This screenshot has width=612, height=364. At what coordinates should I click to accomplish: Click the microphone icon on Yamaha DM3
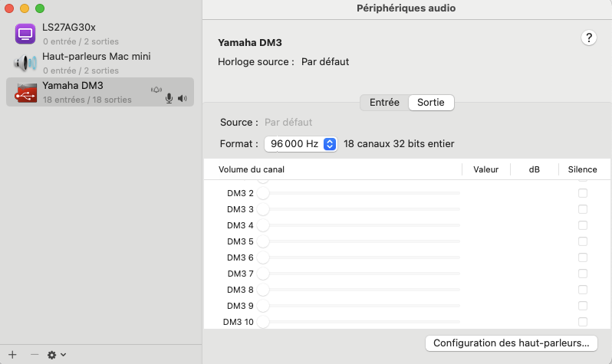[169, 99]
